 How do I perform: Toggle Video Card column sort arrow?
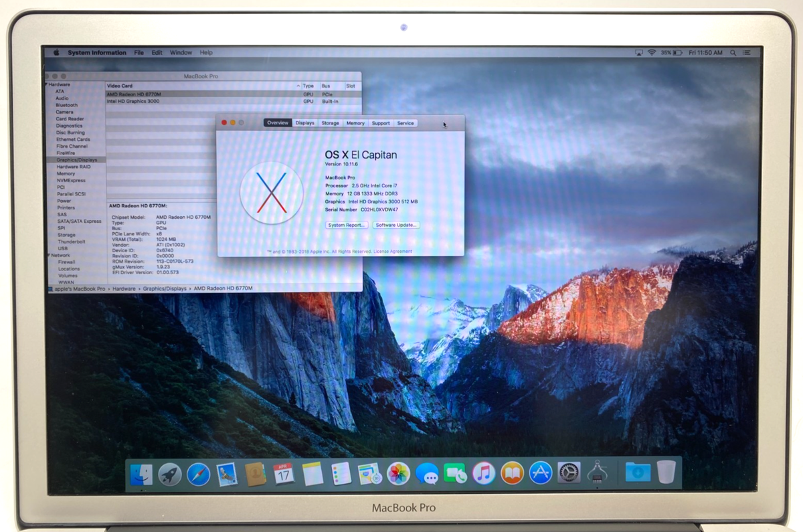[298, 86]
